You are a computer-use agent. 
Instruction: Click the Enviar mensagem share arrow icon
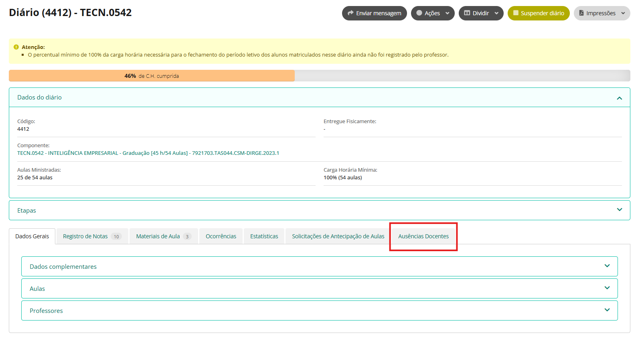pos(350,13)
